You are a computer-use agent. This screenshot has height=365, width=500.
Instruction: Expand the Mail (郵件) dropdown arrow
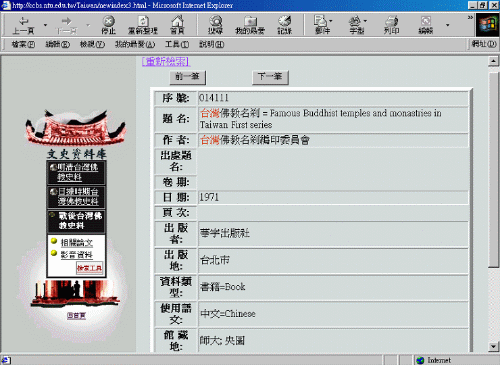coord(331,21)
